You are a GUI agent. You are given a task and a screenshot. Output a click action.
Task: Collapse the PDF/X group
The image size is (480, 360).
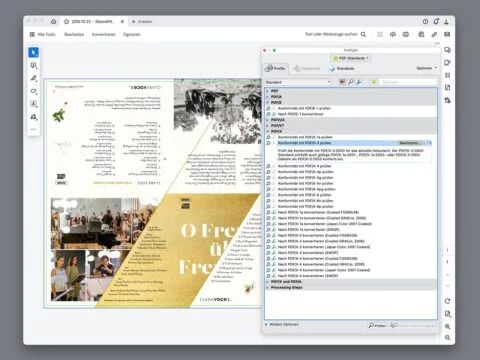click(x=267, y=131)
